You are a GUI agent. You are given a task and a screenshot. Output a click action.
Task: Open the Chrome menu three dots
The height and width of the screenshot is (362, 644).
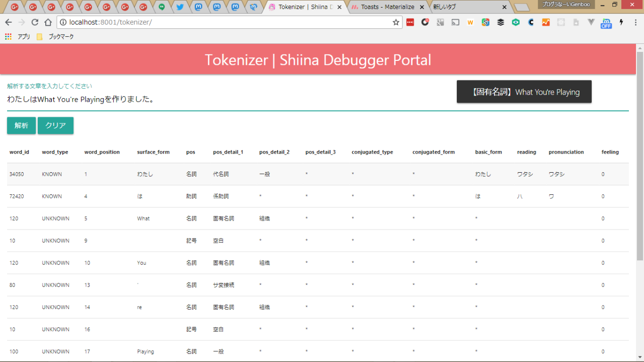click(x=634, y=22)
